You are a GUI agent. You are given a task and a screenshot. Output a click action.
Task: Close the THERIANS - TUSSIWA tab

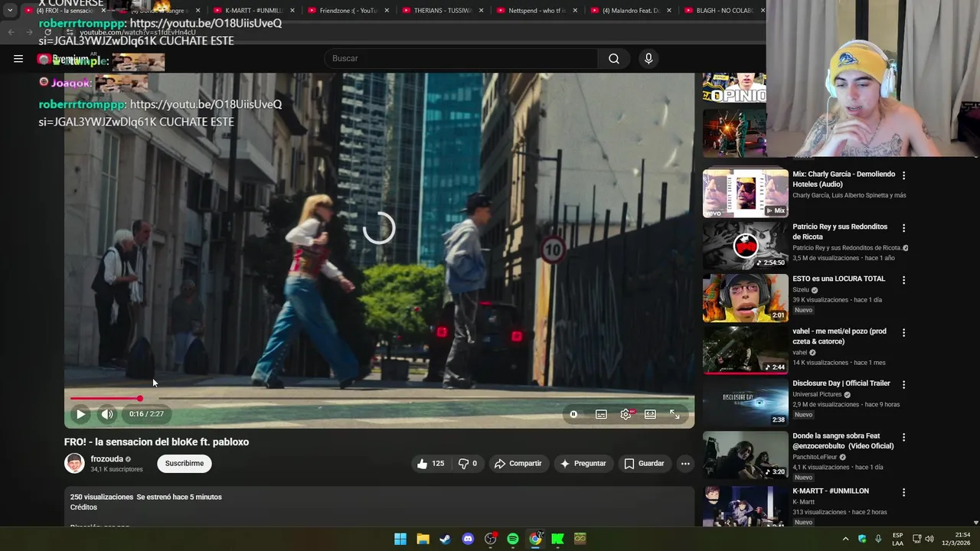pyautogui.click(x=481, y=11)
